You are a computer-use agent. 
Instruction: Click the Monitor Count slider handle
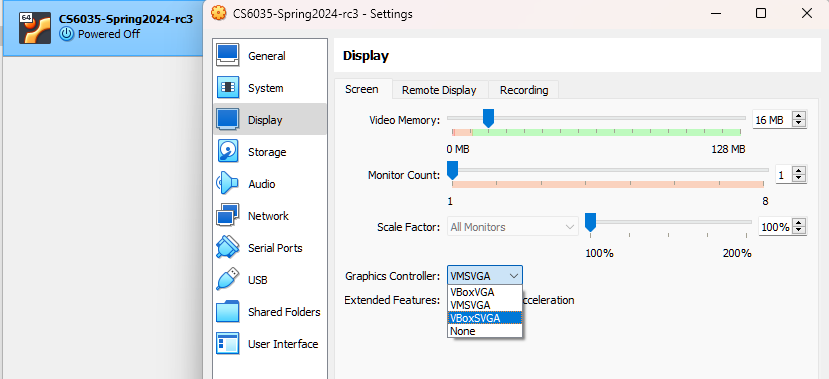(453, 171)
